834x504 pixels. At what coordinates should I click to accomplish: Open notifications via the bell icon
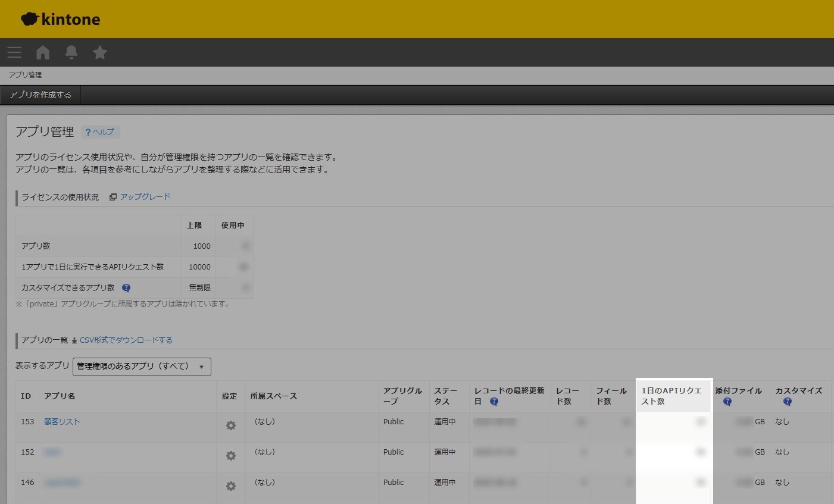71,52
